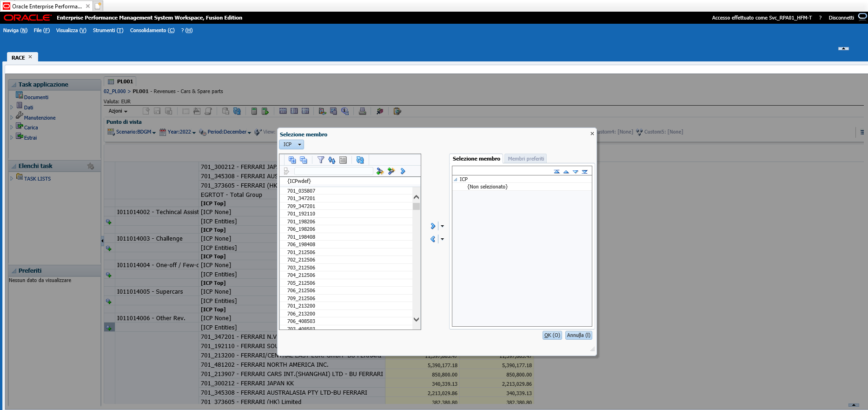Open the ICP dimension dropdown
Screen dimensions: 868x410
pos(292,145)
